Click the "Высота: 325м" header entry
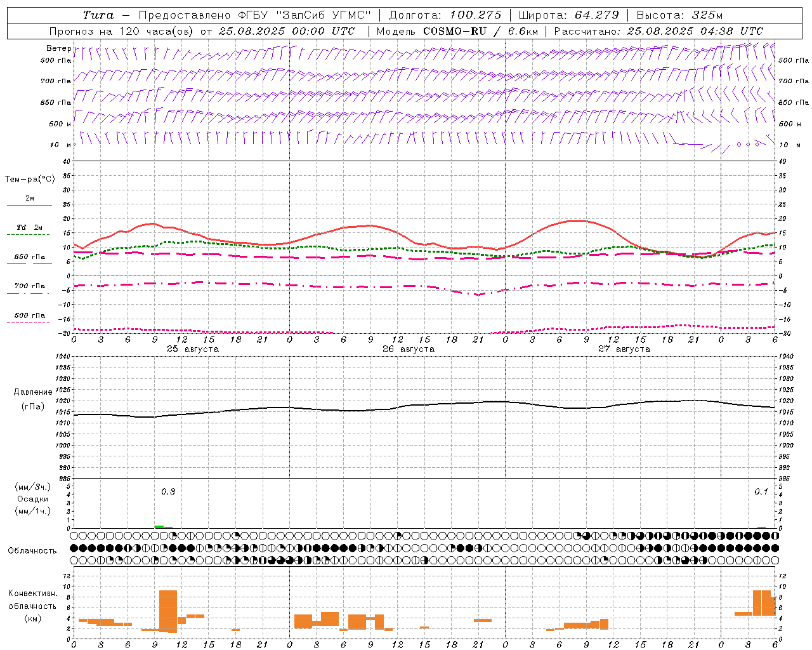Image resolution: width=812 pixels, height=650 pixels. (x=679, y=15)
